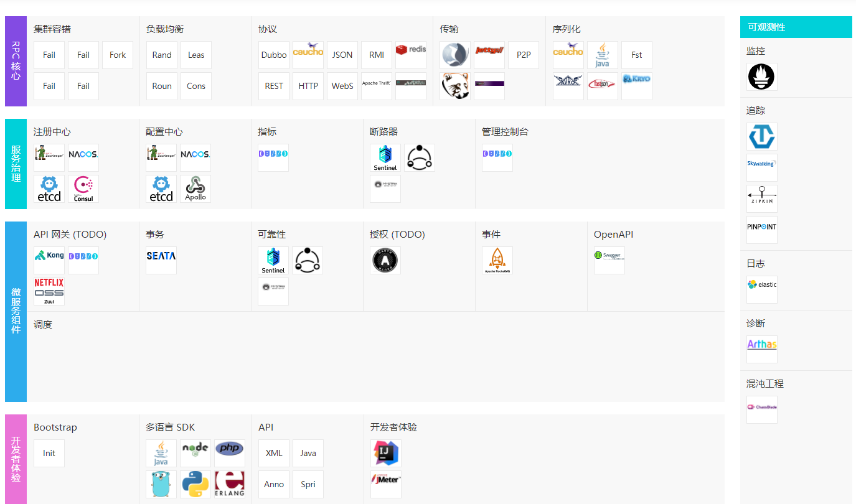The height and width of the screenshot is (504, 856).
Task: Select the Netflix OSS Zuul logo
Action: click(x=49, y=291)
